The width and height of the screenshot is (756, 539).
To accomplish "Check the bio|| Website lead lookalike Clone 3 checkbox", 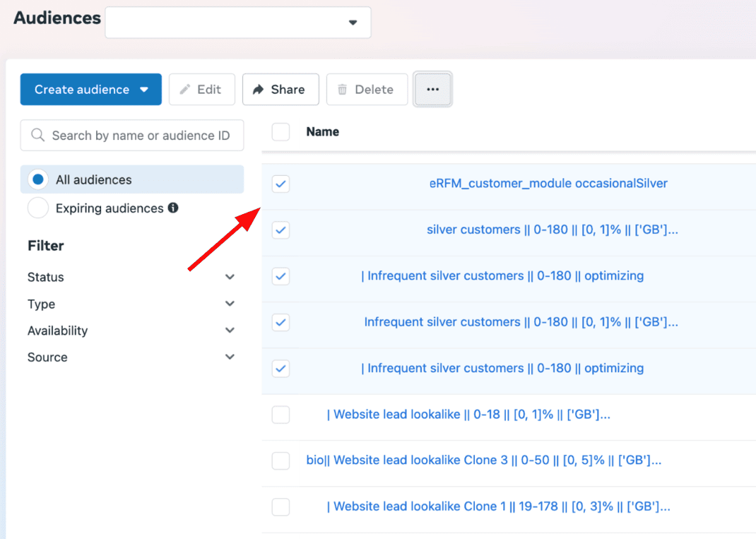I will click(x=280, y=461).
